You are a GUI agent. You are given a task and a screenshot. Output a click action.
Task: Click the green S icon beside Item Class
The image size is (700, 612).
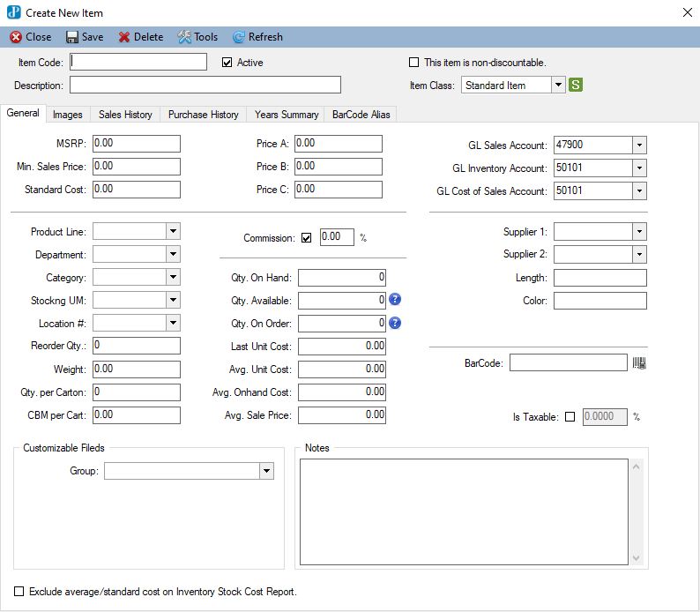pyautogui.click(x=576, y=85)
